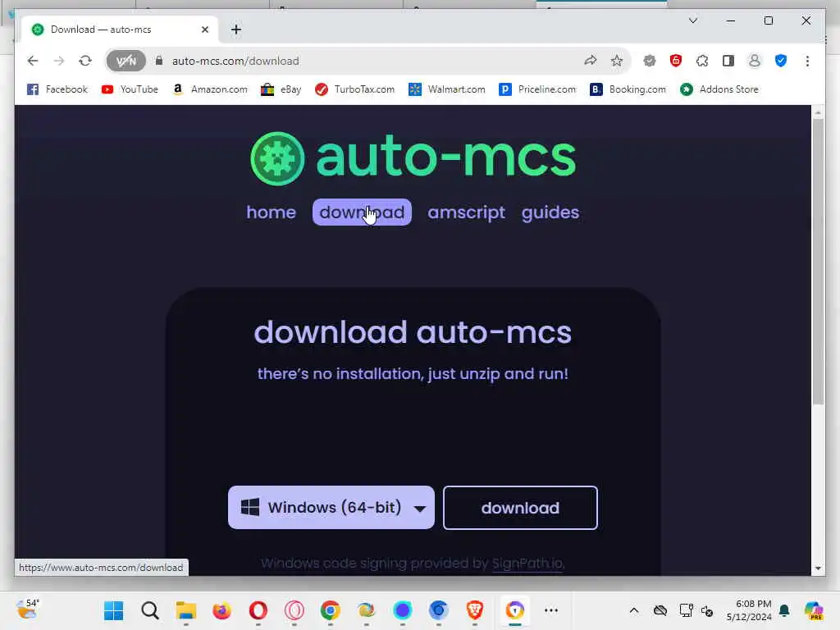The height and width of the screenshot is (630, 840).
Task: Launch Opera from the taskbar
Action: (258, 610)
